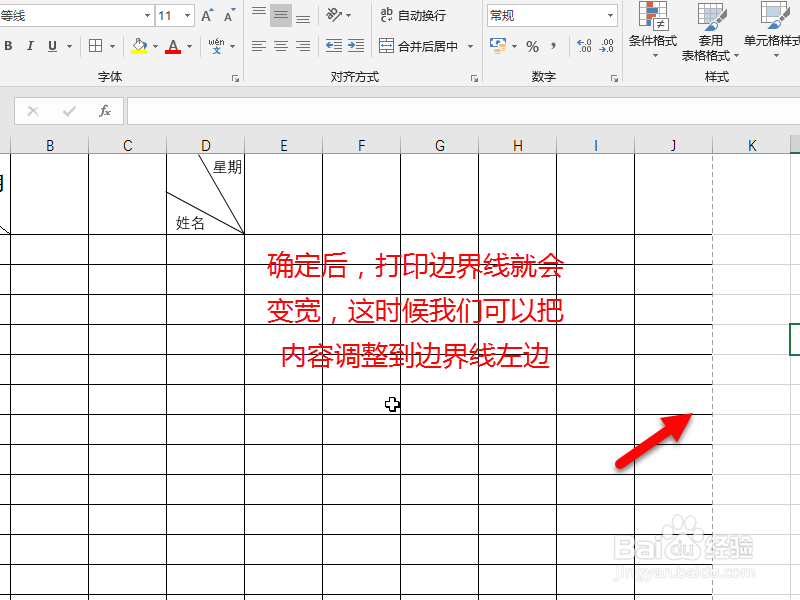Image resolution: width=800 pixels, height=600 pixels.
Task: Click the cancel X in formula bar
Action: pos(33,111)
